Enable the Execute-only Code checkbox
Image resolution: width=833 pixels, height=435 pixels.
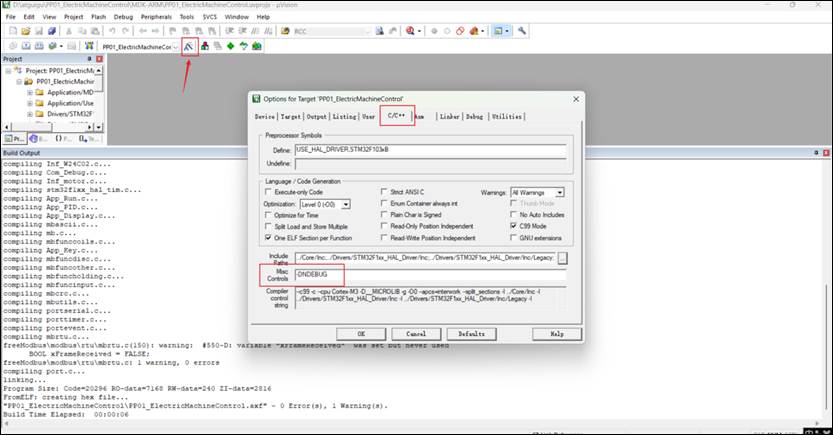click(x=270, y=191)
